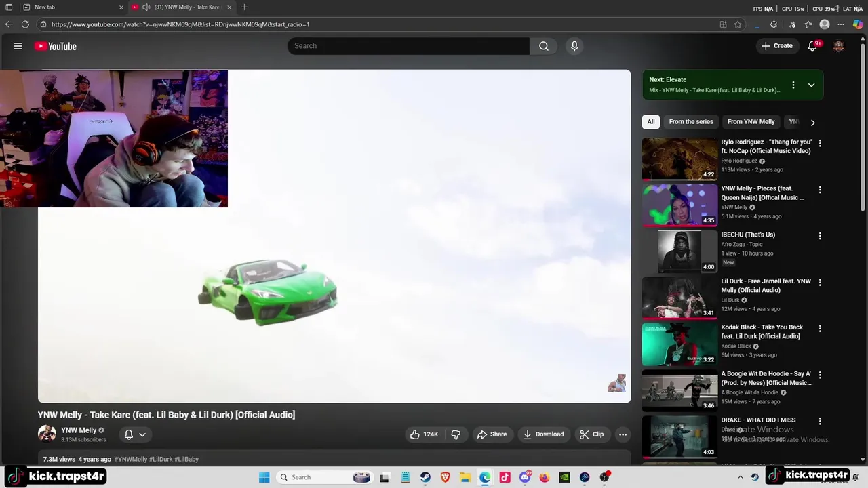Open Brave browser from taskbar
The height and width of the screenshot is (488, 868).
click(445, 477)
